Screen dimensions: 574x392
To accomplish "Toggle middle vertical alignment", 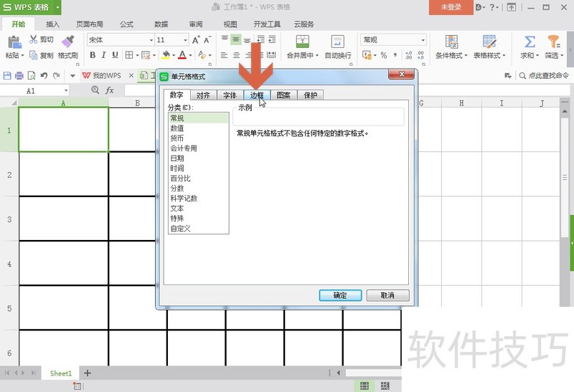I will [236, 39].
